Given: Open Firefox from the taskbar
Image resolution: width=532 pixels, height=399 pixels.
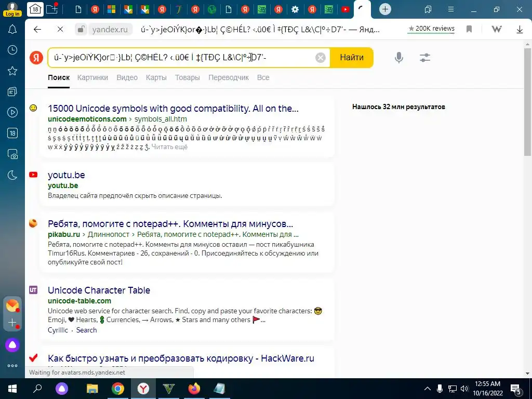Looking at the screenshot, I should pyautogui.click(x=194, y=389).
